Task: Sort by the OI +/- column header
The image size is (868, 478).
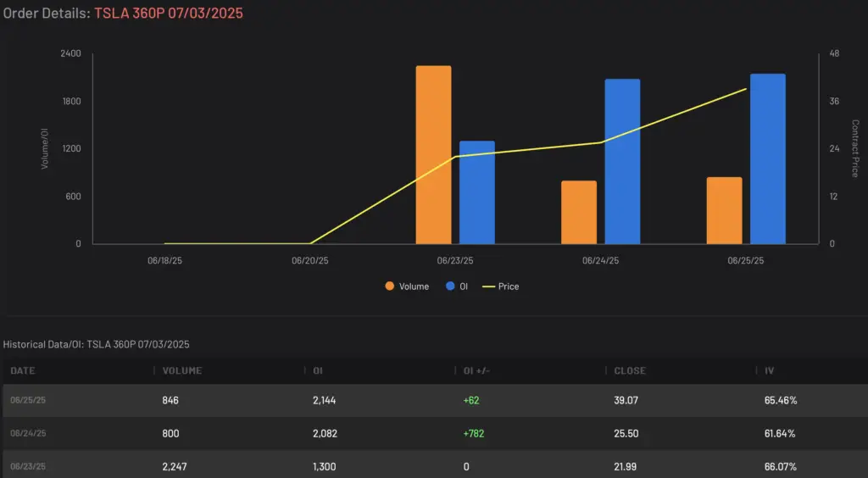Action: (x=476, y=370)
